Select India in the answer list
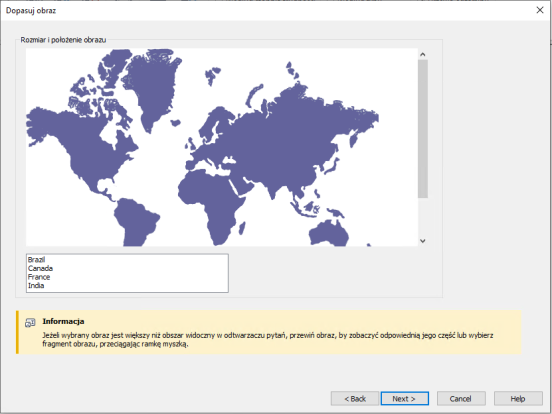 click(x=36, y=286)
